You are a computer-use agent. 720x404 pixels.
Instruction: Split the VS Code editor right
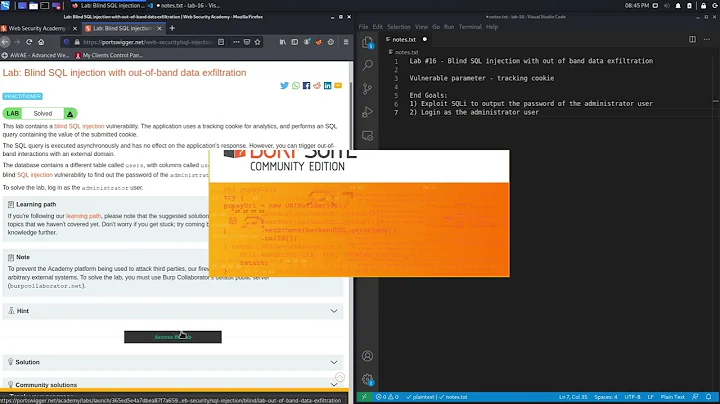pyautogui.click(x=692, y=39)
